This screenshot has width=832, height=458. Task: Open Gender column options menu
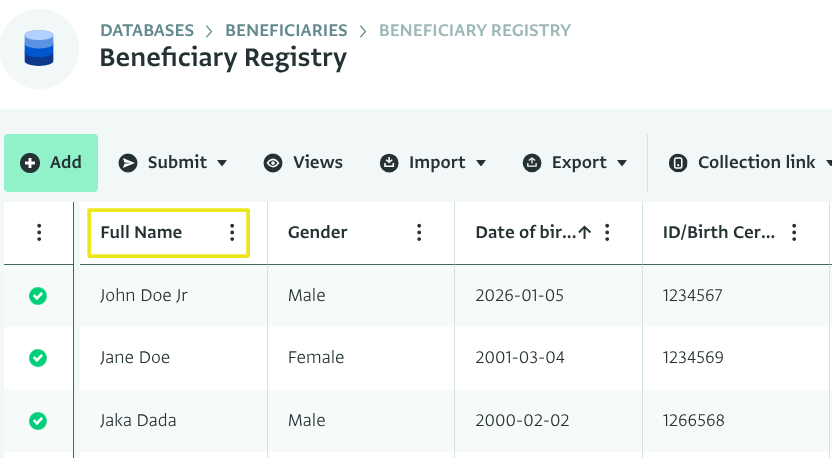(419, 233)
